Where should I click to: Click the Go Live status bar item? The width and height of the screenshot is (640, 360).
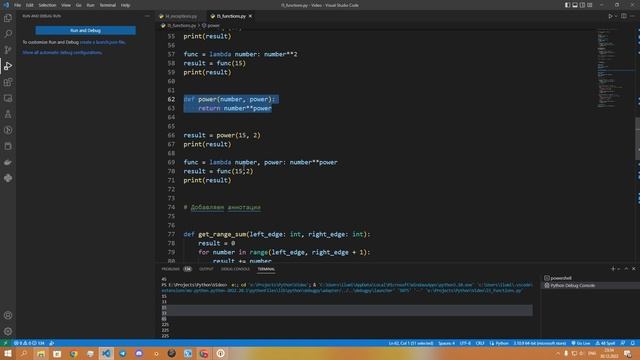pos(581,343)
